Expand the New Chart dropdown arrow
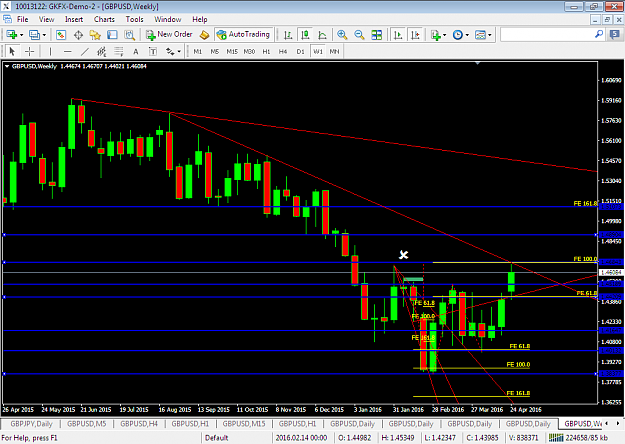Viewport: 625px width, 444px height. 22,35
